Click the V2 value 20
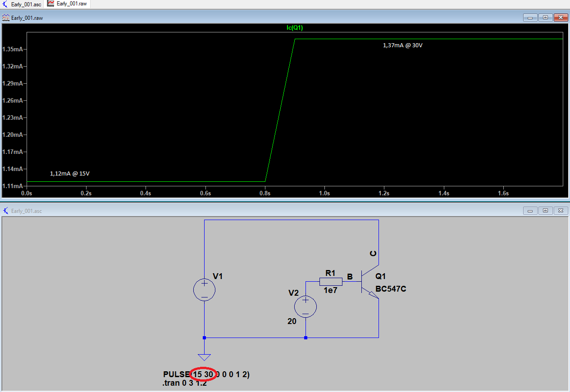The width and height of the screenshot is (570, 392). 292,321
